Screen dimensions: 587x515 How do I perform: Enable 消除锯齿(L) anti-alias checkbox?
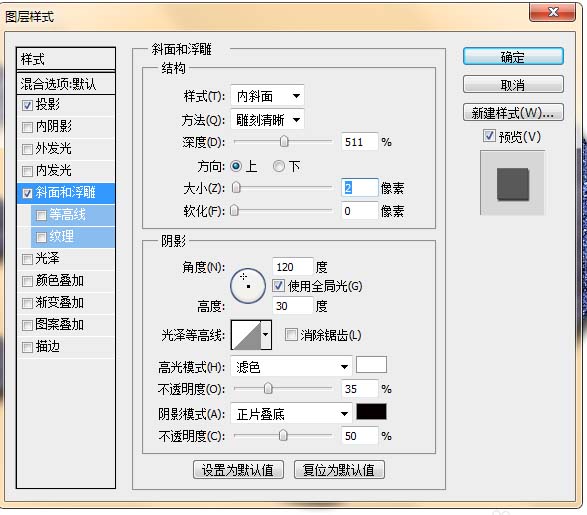(x=291, y=335)
